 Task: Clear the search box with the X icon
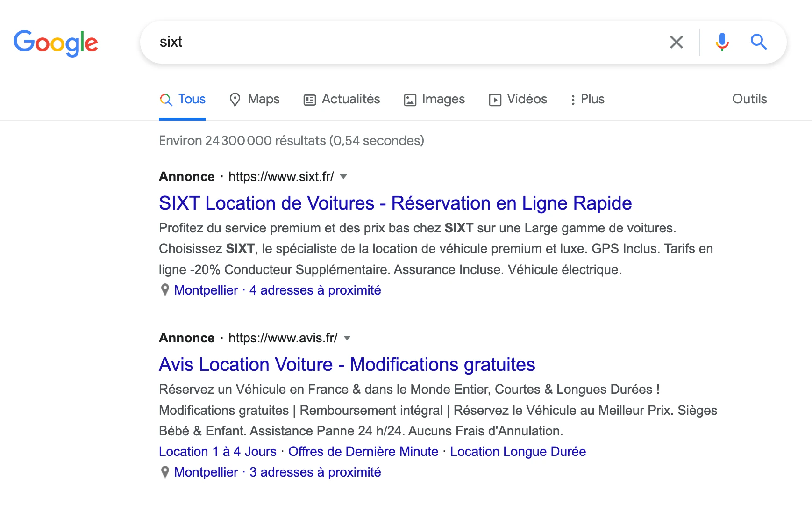click(x=676, y=42)
